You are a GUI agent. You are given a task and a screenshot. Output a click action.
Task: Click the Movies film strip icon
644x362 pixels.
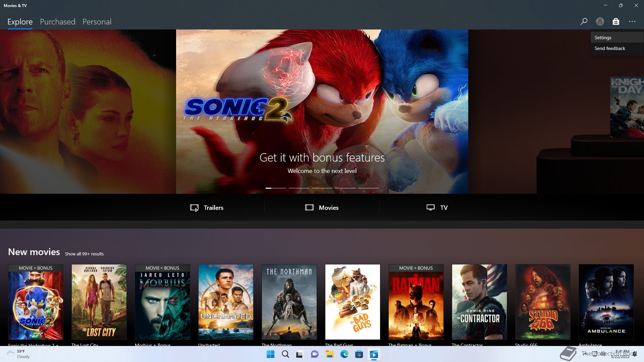[309, 207]
